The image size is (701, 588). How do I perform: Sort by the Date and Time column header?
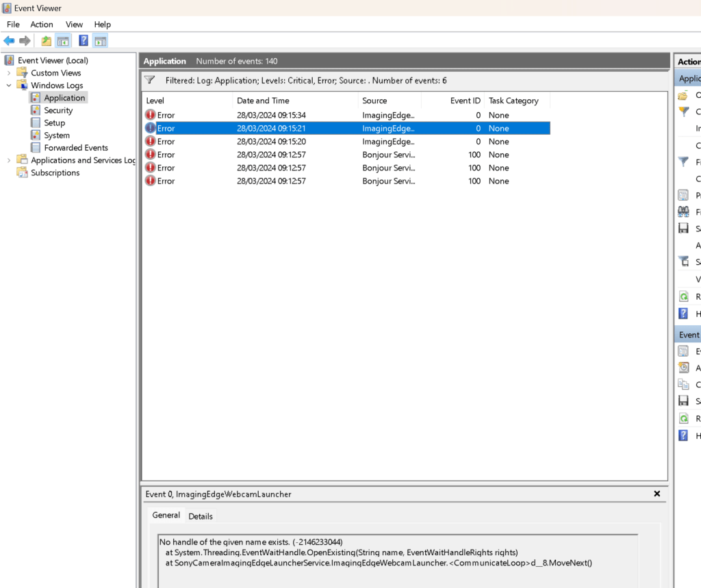295,101
